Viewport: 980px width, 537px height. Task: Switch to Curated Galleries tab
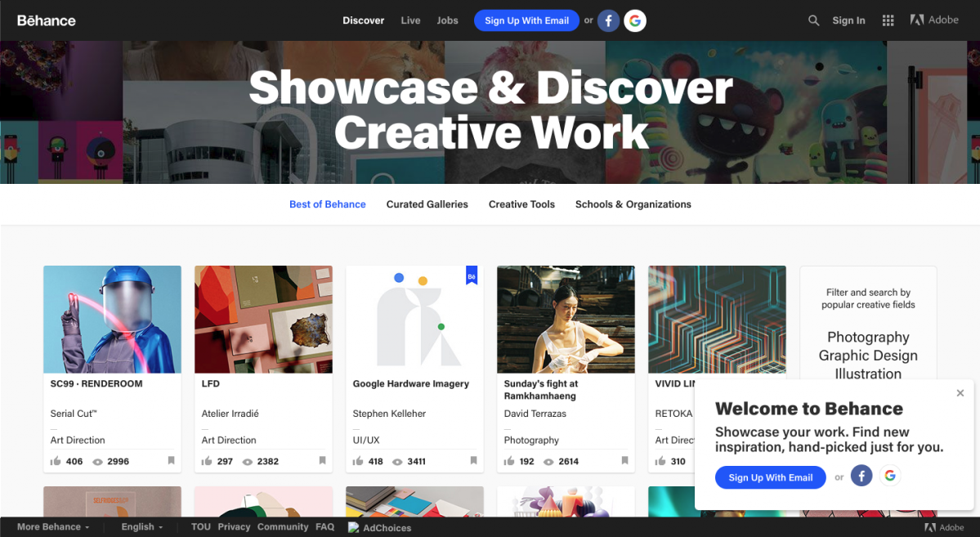[x=427, y=204]
